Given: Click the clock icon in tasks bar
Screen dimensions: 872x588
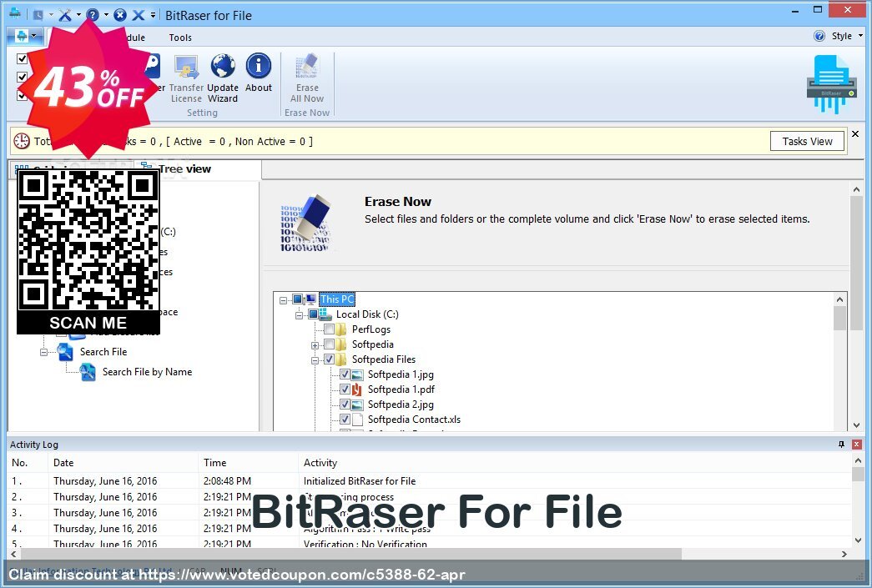Looking at the screenshot, I should pyautogui.click(x=22, y=141).
